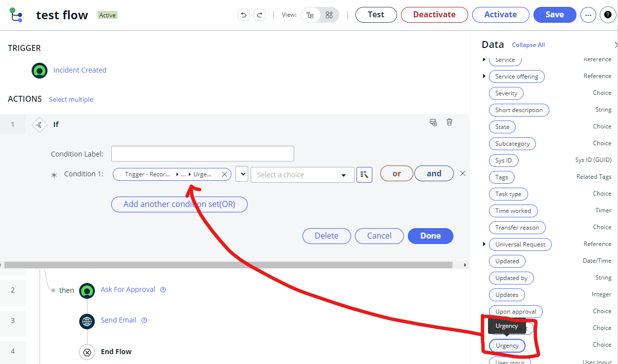Select the Transfer reason data pill

[x=517, y=228]
